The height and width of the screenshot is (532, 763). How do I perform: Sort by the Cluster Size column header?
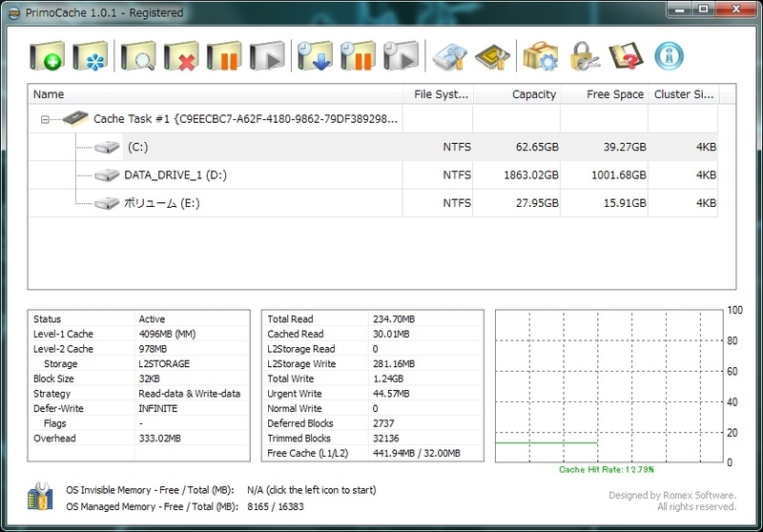684,94
